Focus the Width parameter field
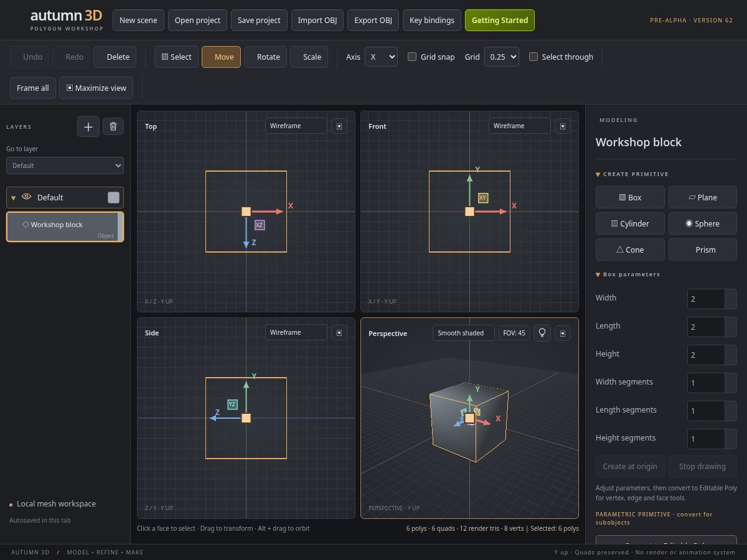Image resolution: width=747 pixels, height=560 pixels. click(x=712, y=299)
